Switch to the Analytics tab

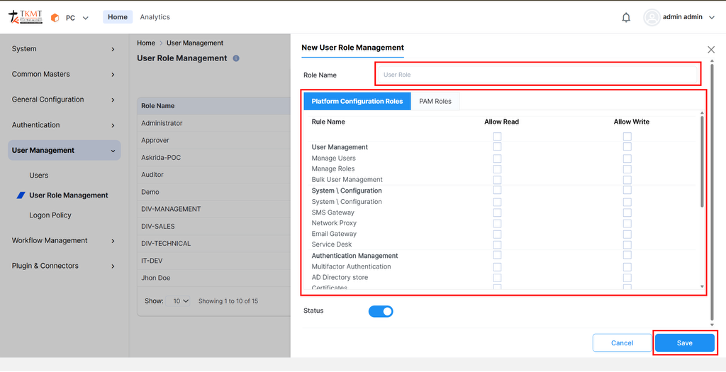pos(155,17)
